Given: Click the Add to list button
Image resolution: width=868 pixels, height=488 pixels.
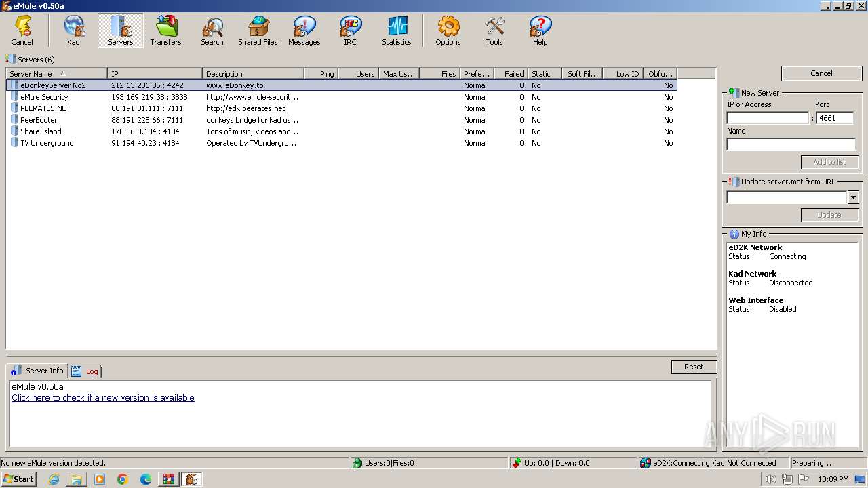Looking at the screenshot, I should pos(829,162).
